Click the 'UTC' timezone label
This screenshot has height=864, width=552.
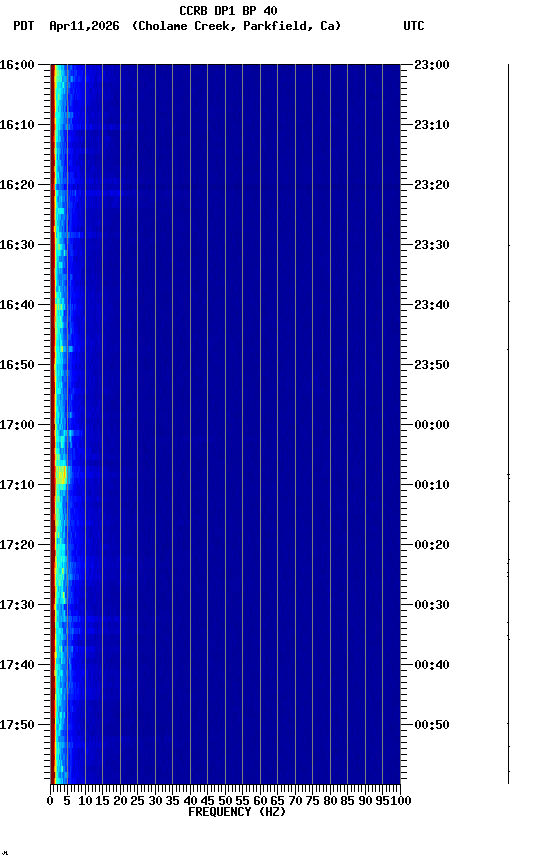(x=414, y=26)
